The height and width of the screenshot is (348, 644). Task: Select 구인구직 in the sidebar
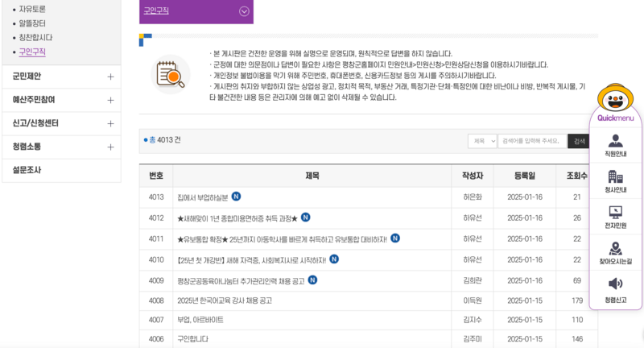pyautogui.click(x=32, y=52)
